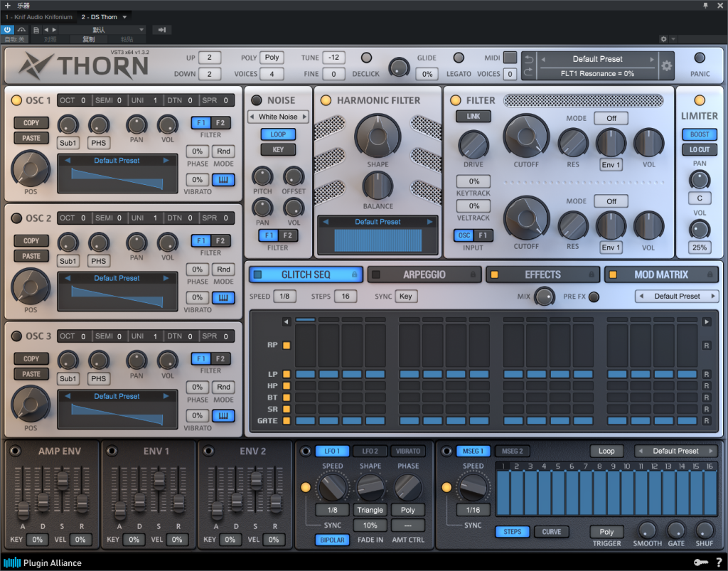The width and height of the screenshot is (728, 571).
Task: Click the PANIC button
Action: (700, 58)
